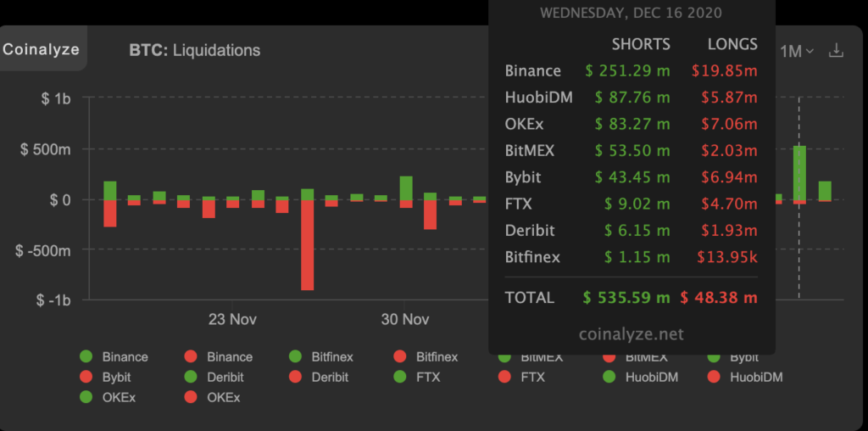Open the 1M timeframe dropdown
The width and height of the screenshot is (868, 431).
click(x=796, y=52)
